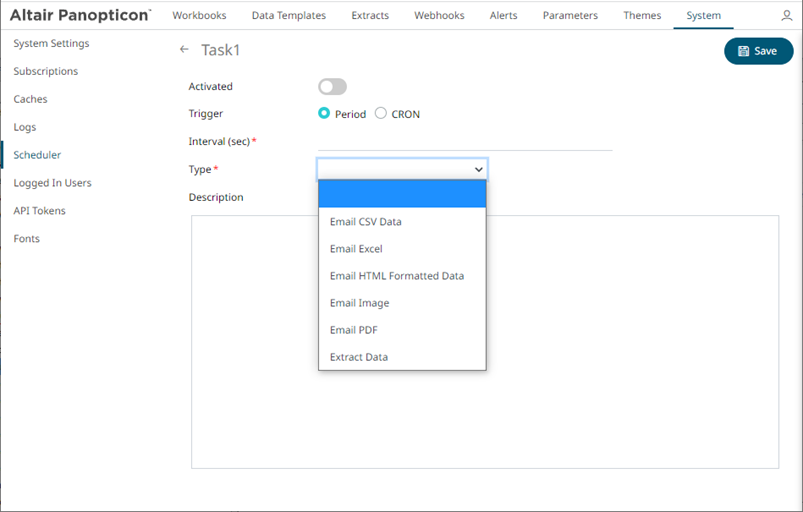Open Scheduler in the sidebar

tap(37, 155)
